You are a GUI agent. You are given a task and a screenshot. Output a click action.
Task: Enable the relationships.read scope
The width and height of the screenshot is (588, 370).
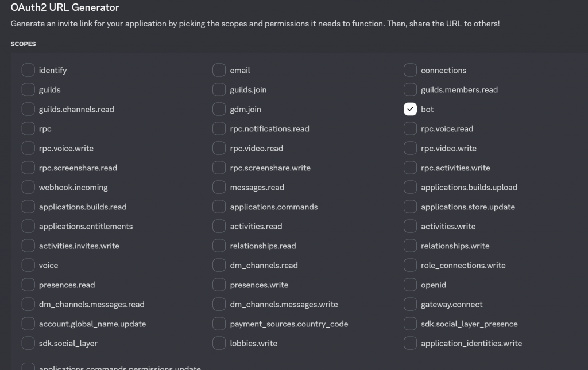219,246
